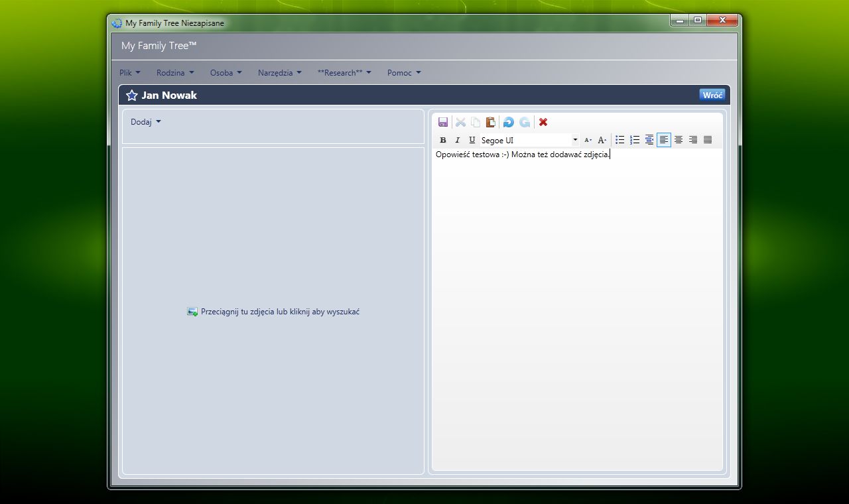Click the indent icon next to the numbered list
The image size is (849, 504).
649,140
